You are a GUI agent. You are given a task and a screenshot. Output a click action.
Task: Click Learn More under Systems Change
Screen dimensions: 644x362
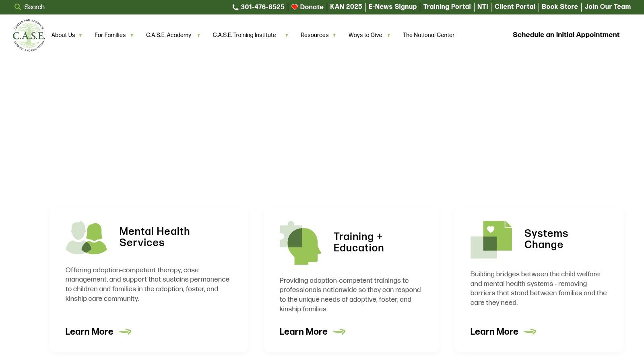point(494,331)
